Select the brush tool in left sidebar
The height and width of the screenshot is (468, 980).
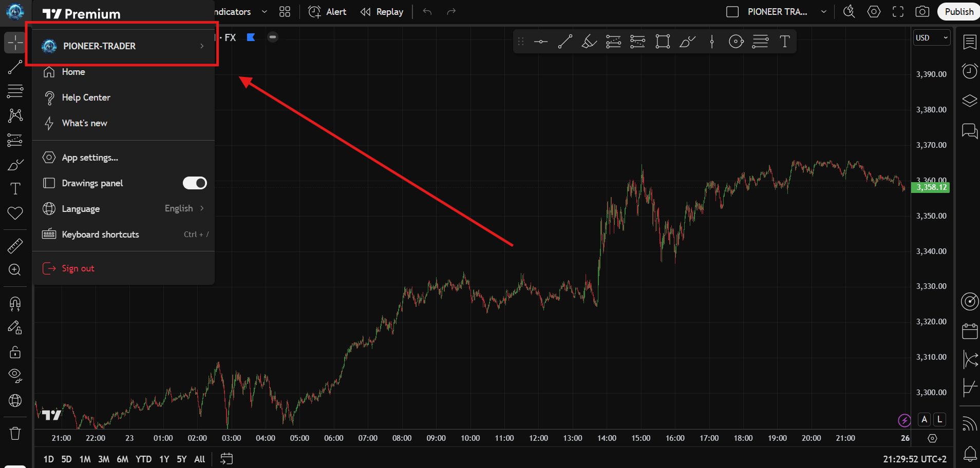15,165
